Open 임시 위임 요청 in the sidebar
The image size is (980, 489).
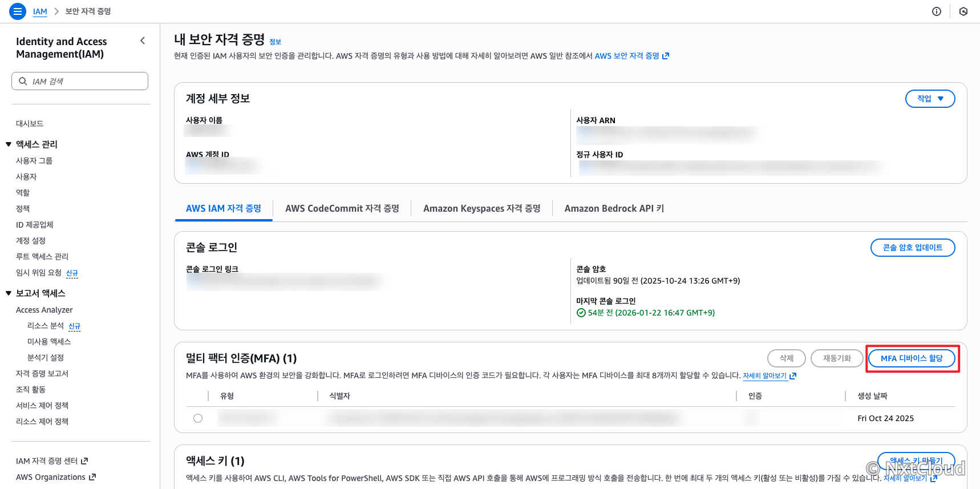(39, 273)
